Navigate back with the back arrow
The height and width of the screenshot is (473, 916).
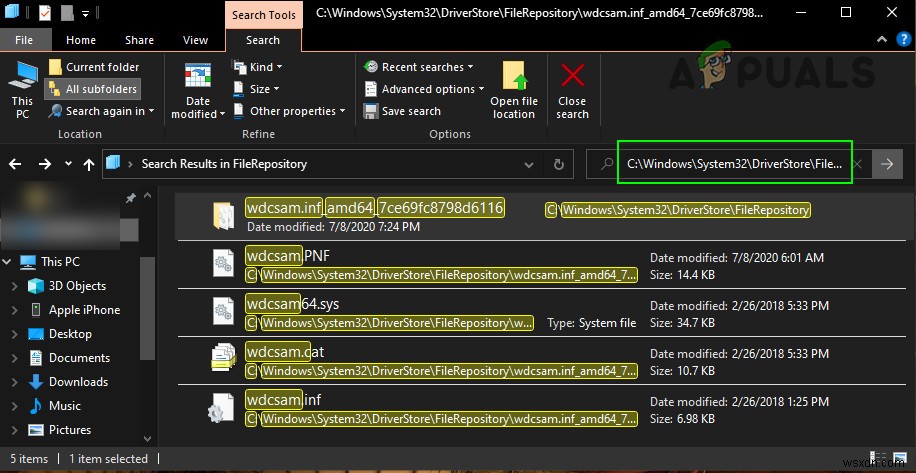coord(16,164)
